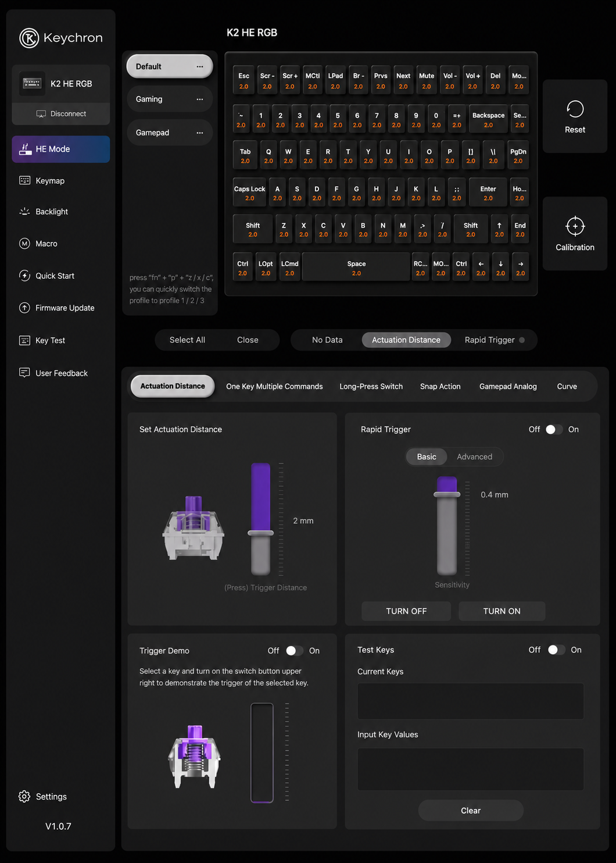Click the TURN OFF button
The image size is (616, 863).
(406, 611)
